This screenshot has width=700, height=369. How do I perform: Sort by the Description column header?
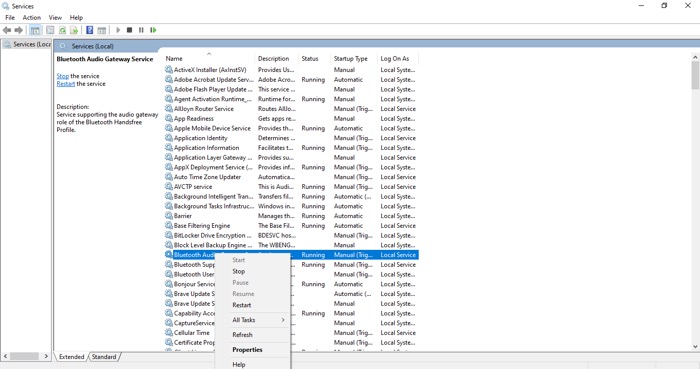pyautogui.click(x=277, y=58)
